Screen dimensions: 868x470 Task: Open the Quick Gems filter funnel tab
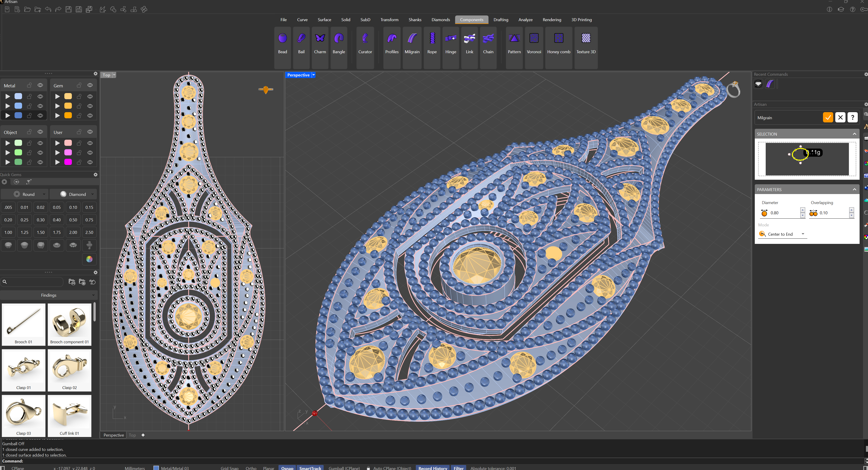(x=29, y=182)
